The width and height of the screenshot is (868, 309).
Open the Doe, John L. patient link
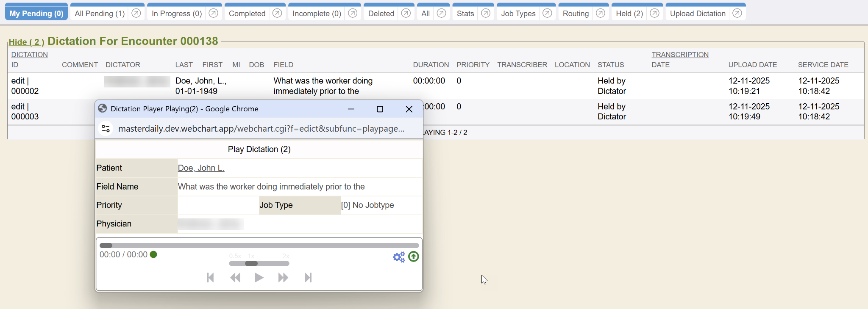pos(201,168)
